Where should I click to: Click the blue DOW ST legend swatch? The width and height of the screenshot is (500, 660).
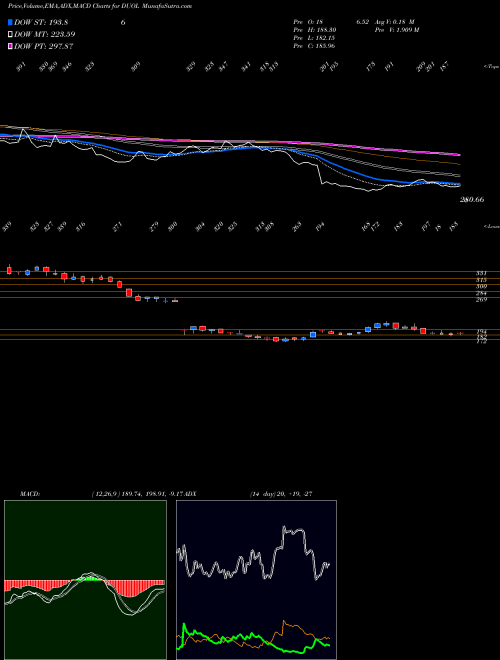[x=10, y=22]
